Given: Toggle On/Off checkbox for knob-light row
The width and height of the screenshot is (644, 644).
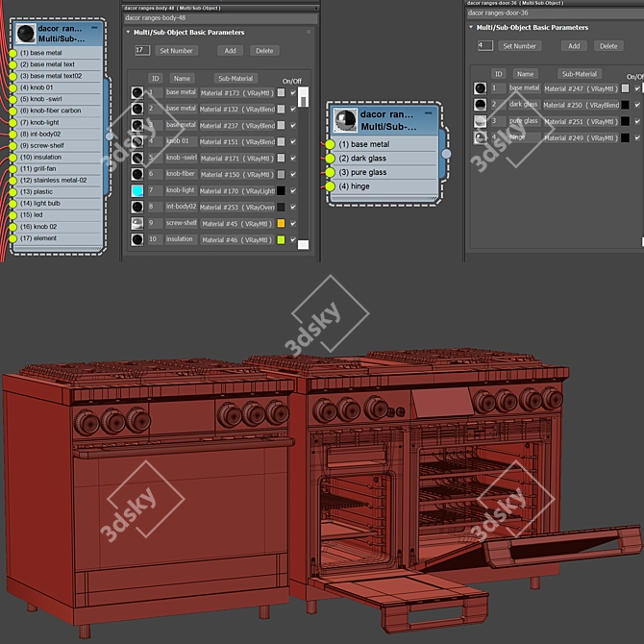Looking at the screenshot, I should click(x=293, y=190).
